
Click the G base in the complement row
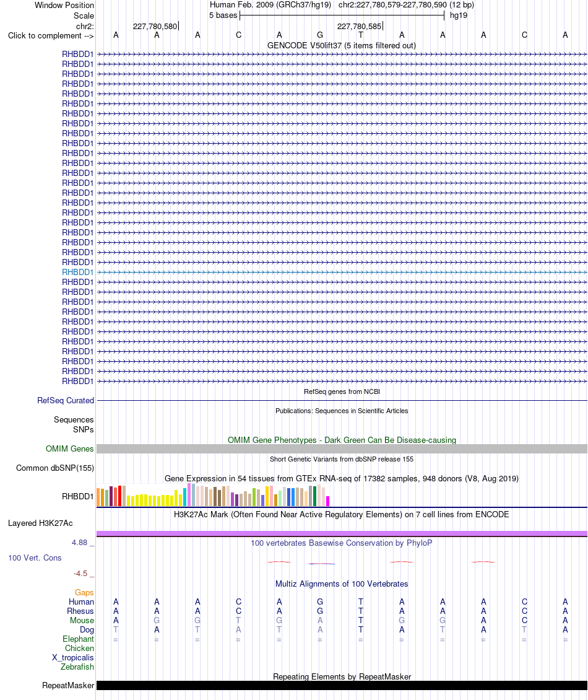tap(320, 35)
